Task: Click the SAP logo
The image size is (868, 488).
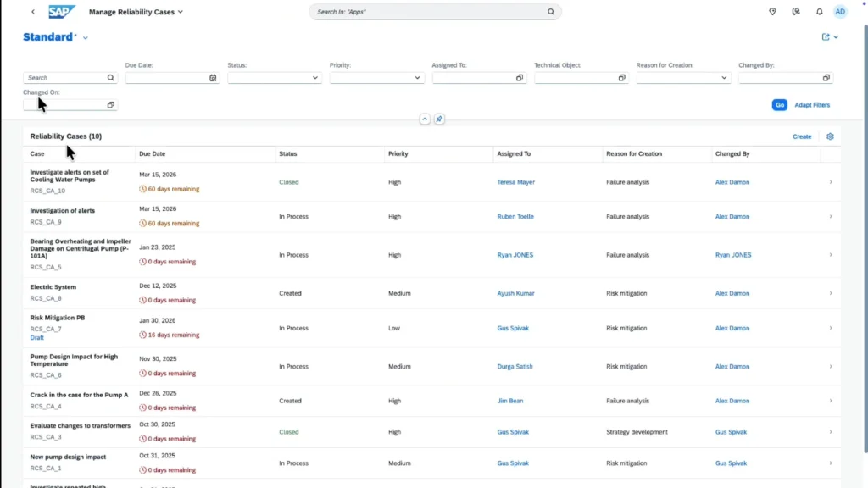Action: click(x=61, y=12)
